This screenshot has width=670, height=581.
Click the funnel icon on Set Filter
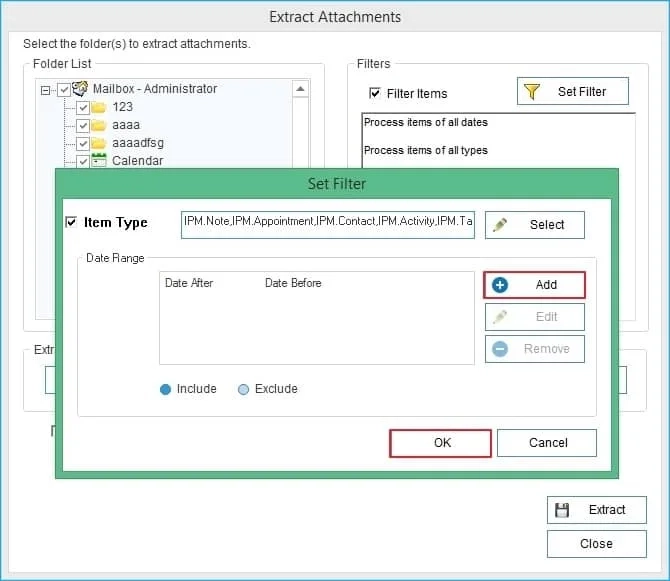pos(532,91)
